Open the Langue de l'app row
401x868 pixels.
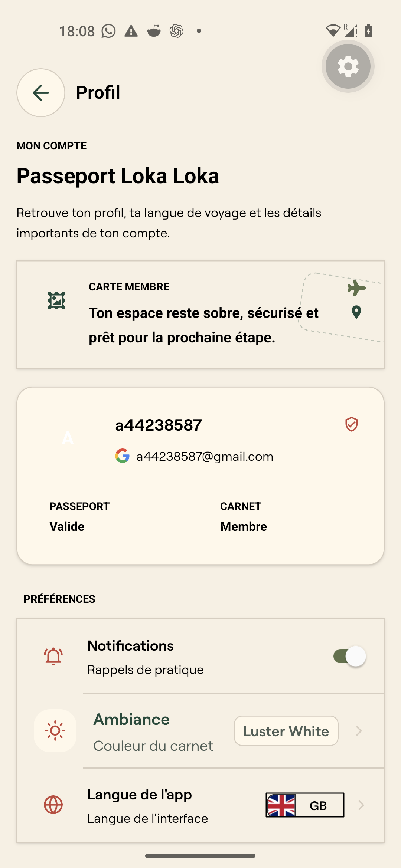200,805
